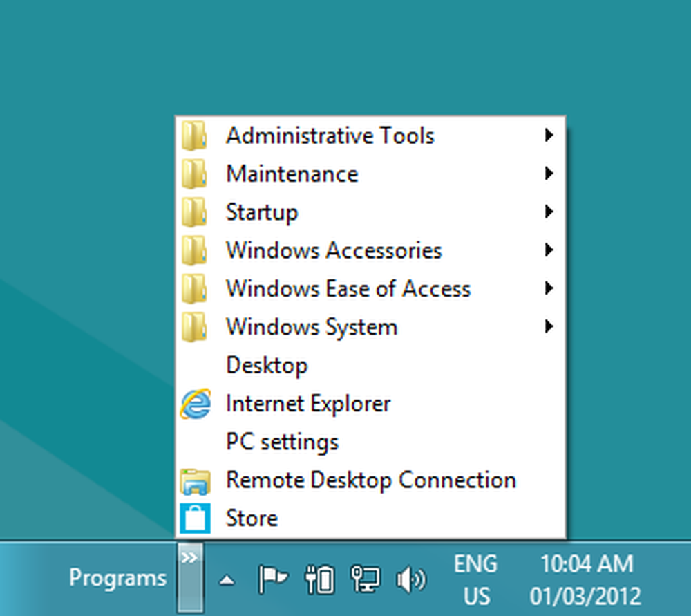Expand the Windows System submenu arrow
The image size is (691, 616).
coord(549,327)
